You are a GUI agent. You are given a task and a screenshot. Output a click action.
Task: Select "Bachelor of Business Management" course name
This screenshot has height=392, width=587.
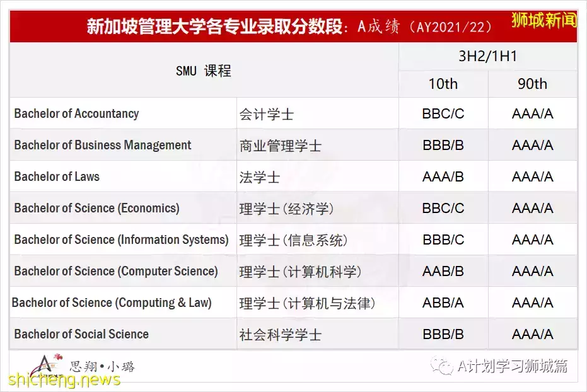(103, 145)
